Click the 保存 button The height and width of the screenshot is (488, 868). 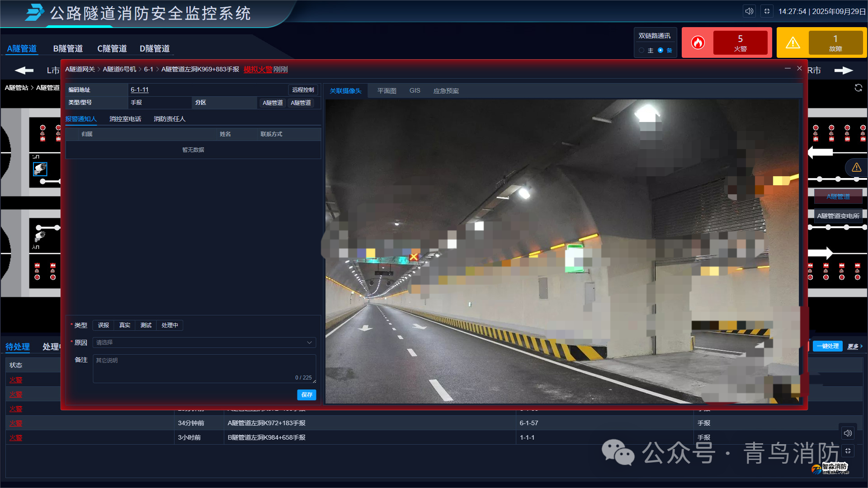tap(307, 395)
